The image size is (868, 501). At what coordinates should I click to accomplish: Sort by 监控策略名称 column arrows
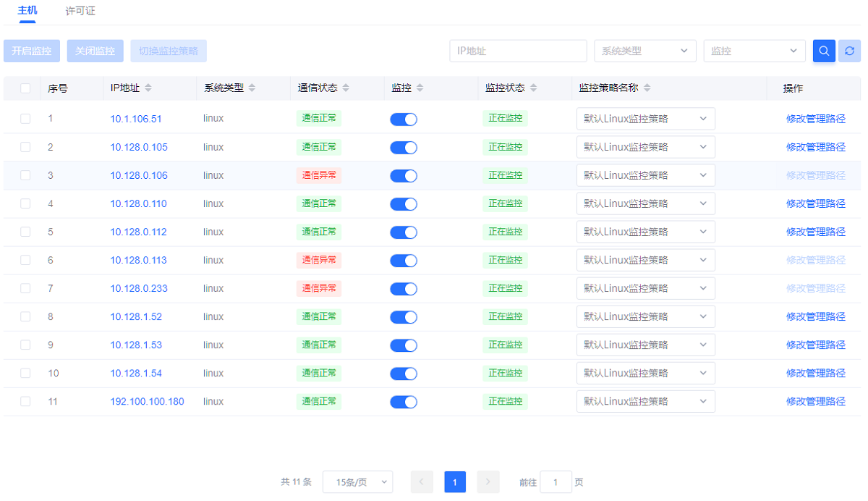[x=647, y=88]
